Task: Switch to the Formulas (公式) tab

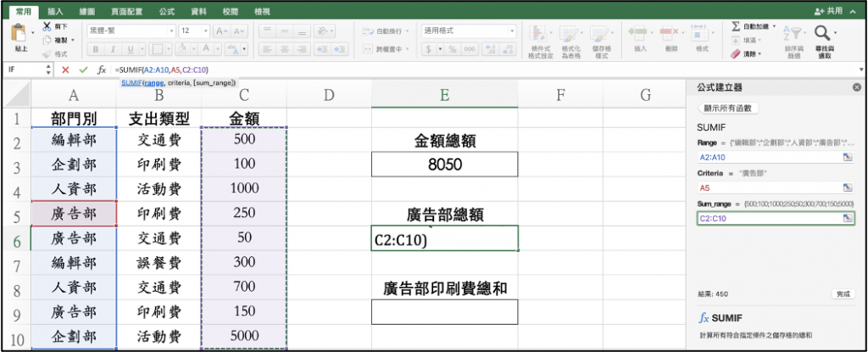Action: (167, 11)
